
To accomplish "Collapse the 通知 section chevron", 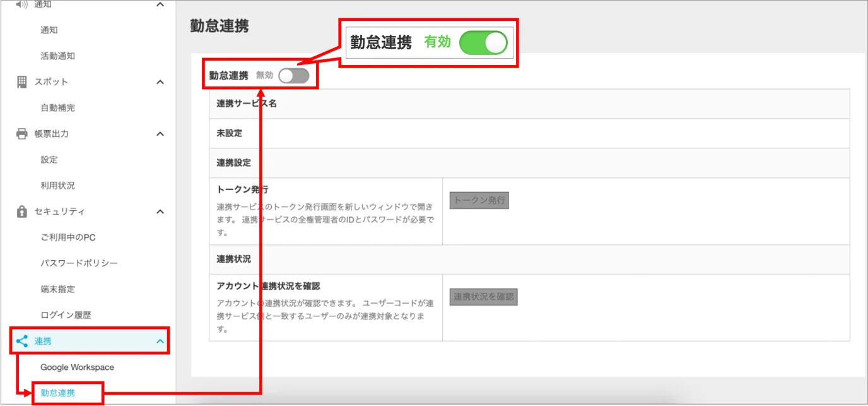I will pyautogui.click(x=160, y=4).
